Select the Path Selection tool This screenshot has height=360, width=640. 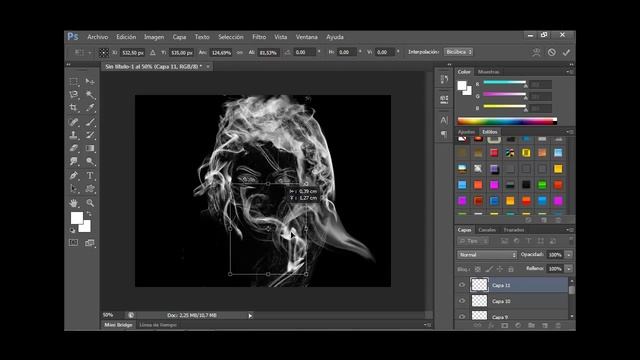[x=73, y=189]
